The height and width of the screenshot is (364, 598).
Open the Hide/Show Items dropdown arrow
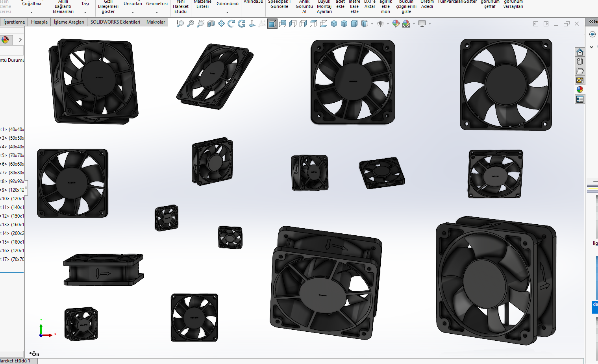click(x=388, y=24)
